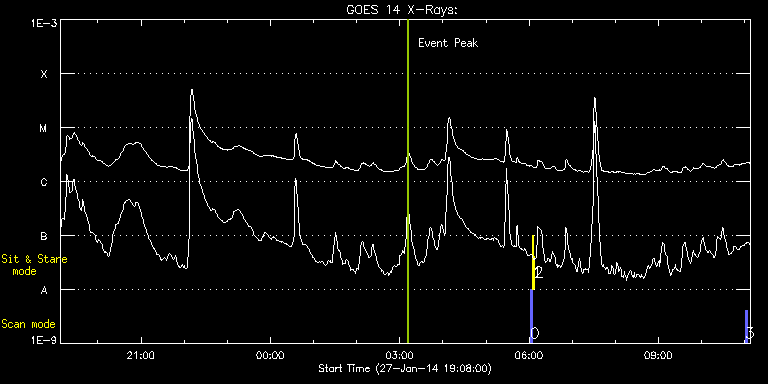This screenshot has height=384, width=768.
Task: Click the 1E-3 axis label
Action: tap(43, 24)
